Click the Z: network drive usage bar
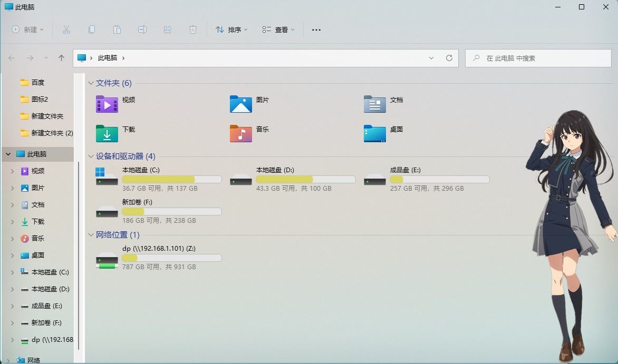 tap(172, 258)
